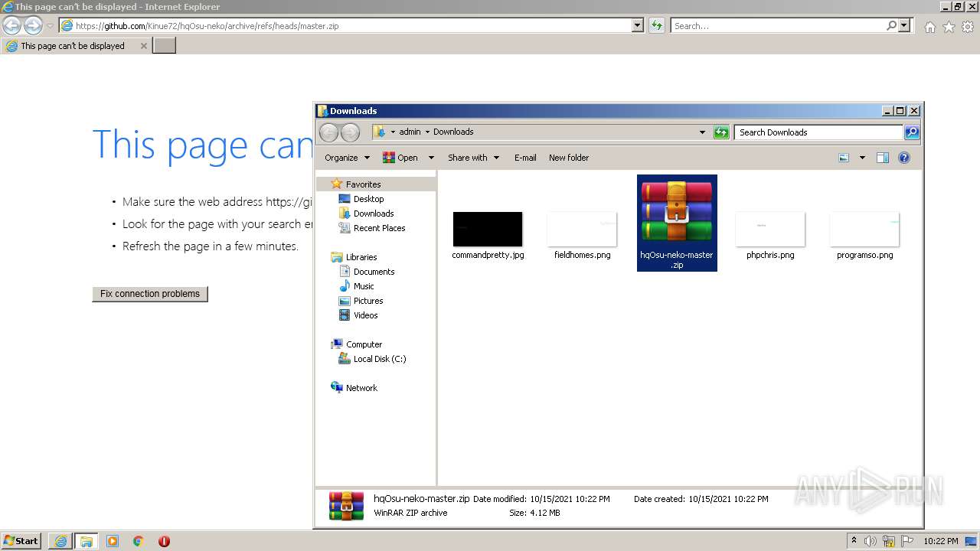Select Recent Places in navigation pane
This screenshot has width=980, height=551.
pyautogui.click(x=379, y=228)
